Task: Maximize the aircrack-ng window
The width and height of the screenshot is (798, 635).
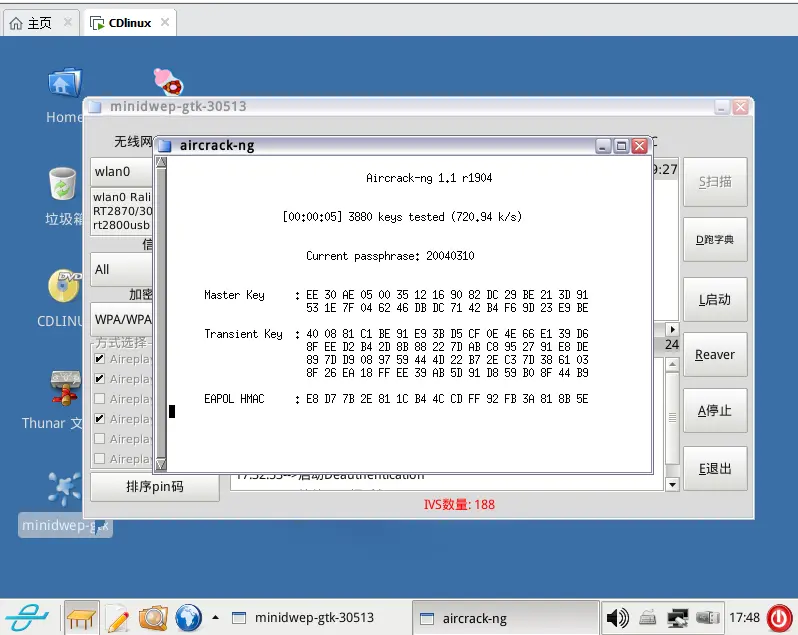Action: coord(621,147)
